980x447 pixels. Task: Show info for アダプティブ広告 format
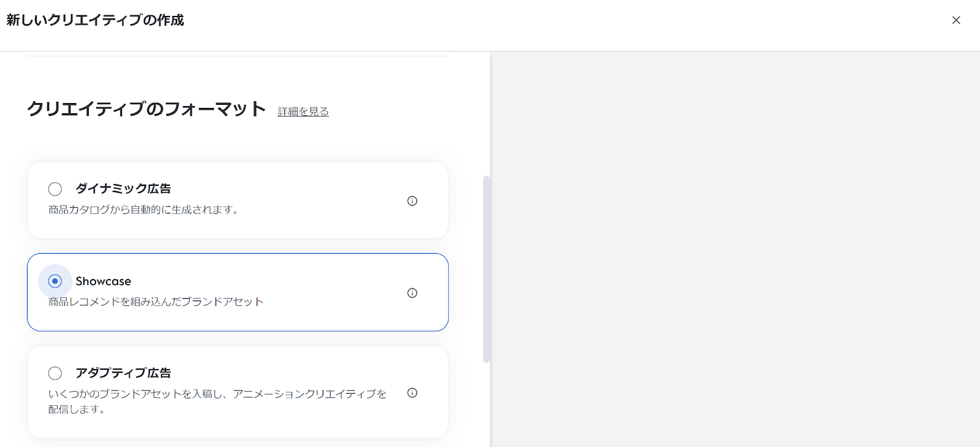pyautogui.click(x=412, y=393)
